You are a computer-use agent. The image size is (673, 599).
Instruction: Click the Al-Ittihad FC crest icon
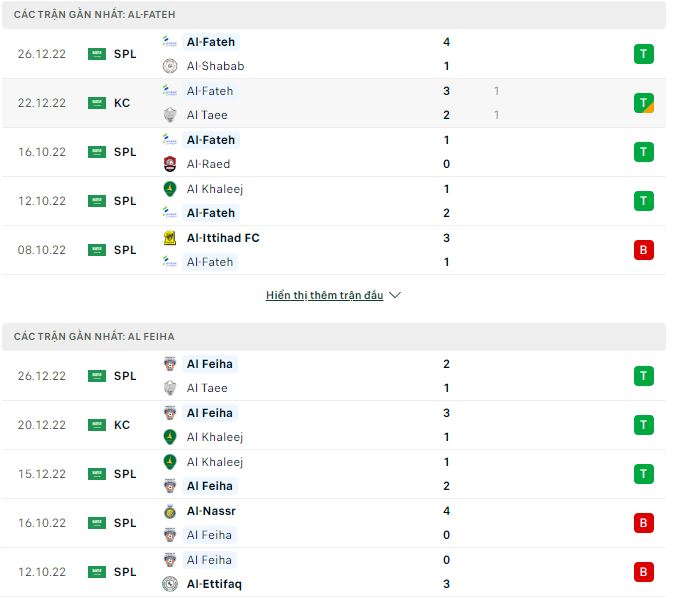click(170, 238)
